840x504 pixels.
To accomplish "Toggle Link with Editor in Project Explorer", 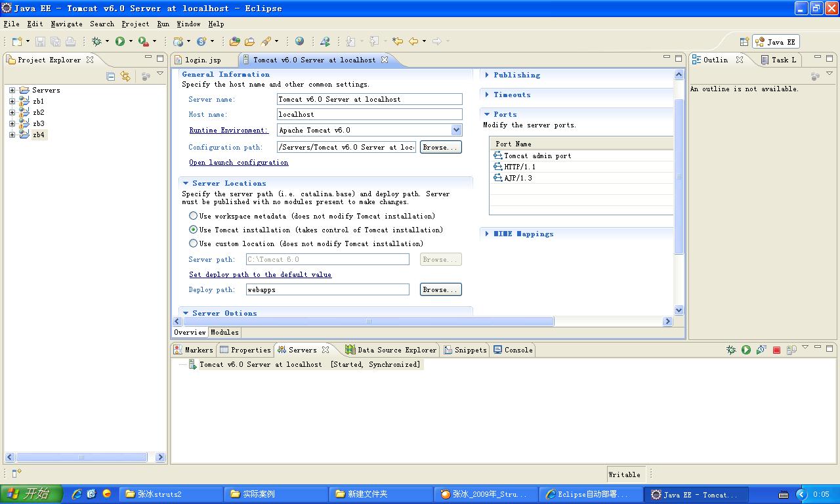I will pos(125,77).
